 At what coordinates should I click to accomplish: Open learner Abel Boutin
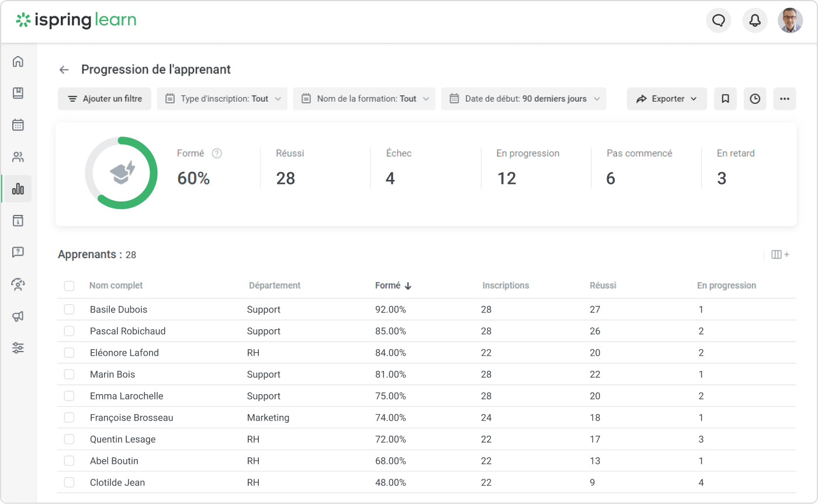pos(114,461)
